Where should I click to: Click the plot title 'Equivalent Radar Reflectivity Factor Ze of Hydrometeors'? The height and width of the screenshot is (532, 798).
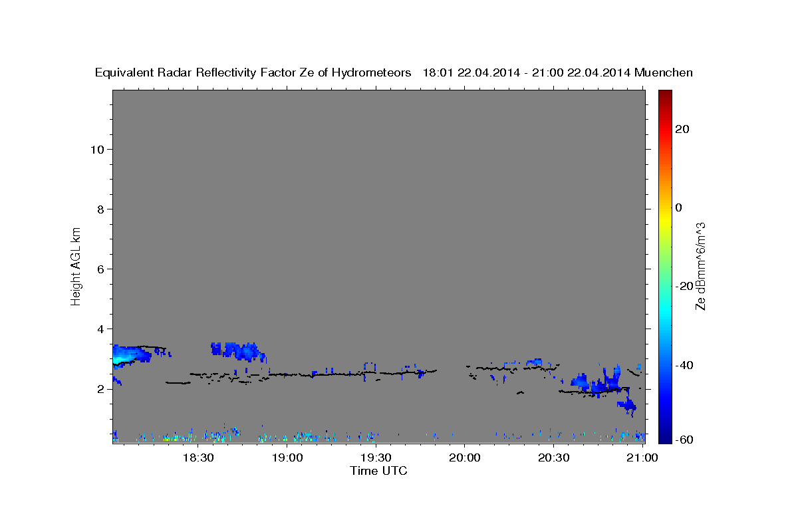(253, 73)
